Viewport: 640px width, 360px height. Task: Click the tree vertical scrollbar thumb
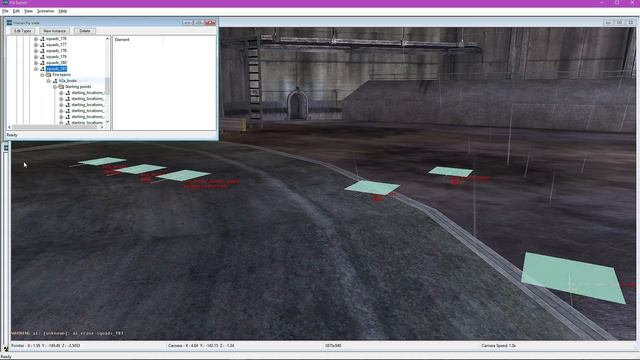pyautogui.click(x=107, y=85)
